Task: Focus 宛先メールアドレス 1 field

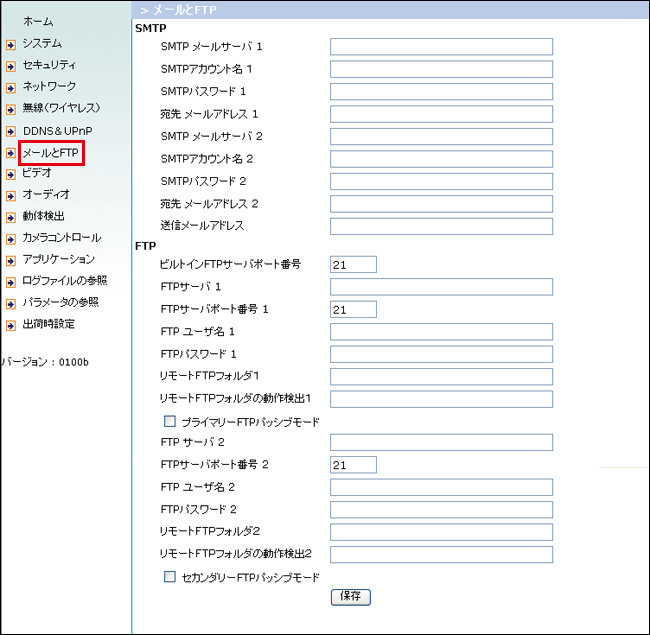Action: [441, 114]
